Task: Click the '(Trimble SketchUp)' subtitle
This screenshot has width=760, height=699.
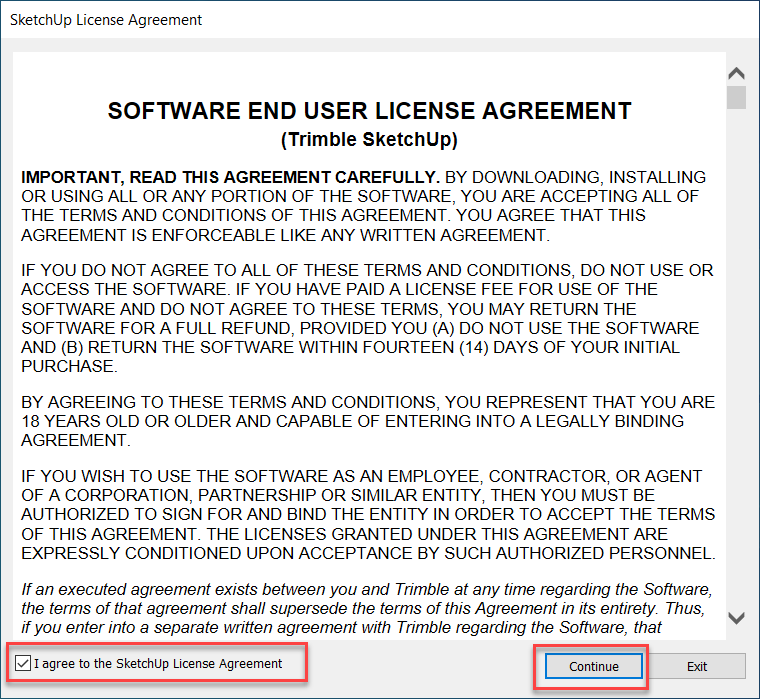Action: tap(369, 138)
